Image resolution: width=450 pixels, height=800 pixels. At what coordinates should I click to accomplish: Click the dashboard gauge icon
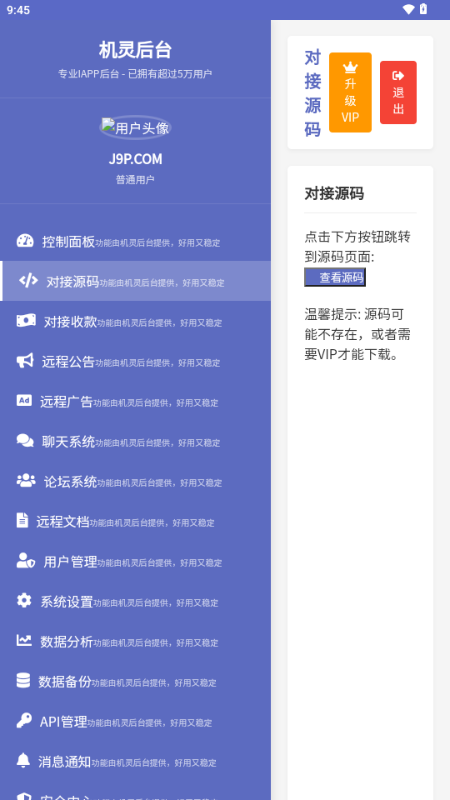pyautogui.click(x=24, y=241)
